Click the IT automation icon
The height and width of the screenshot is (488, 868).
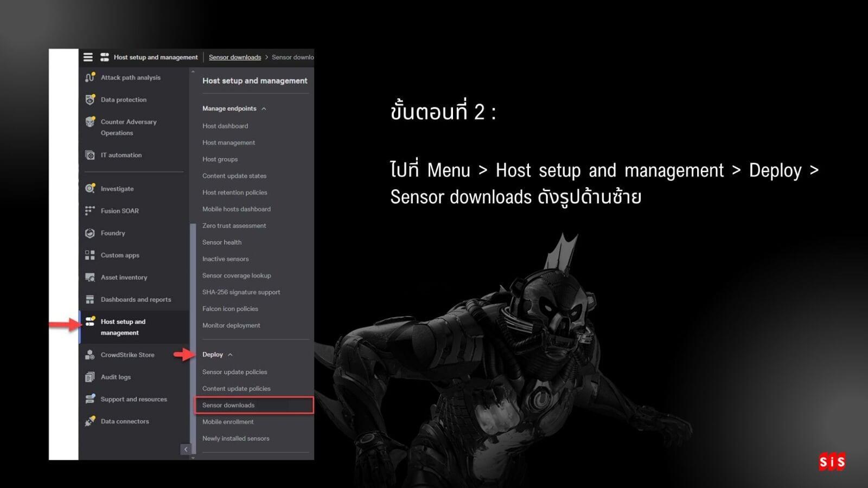90,155
